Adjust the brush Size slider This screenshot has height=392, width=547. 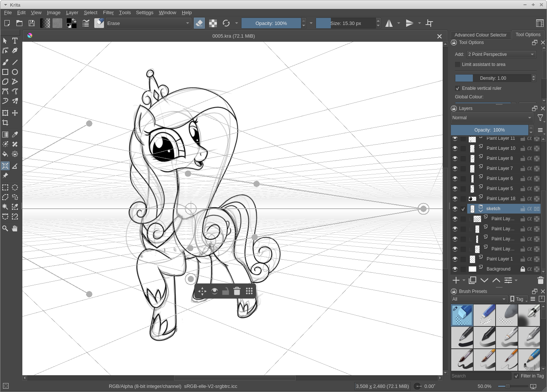pos(346,23)
